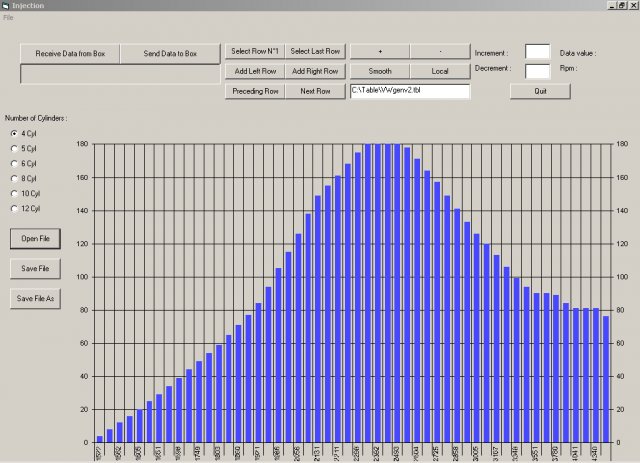The image size is (640, 463).
Task: Click right axis value 60
Action: pyautogui.click(x=620, y=343)
